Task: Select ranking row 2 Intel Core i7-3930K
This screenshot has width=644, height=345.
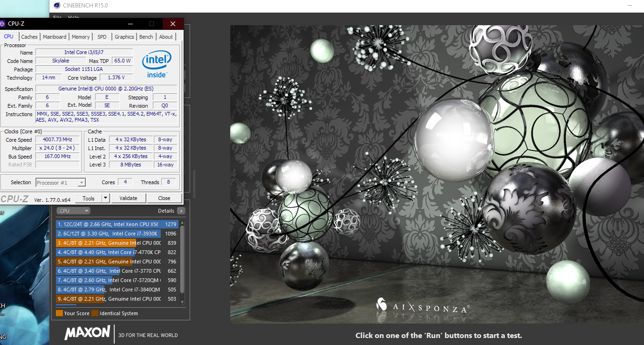Action: click(117, 234)
